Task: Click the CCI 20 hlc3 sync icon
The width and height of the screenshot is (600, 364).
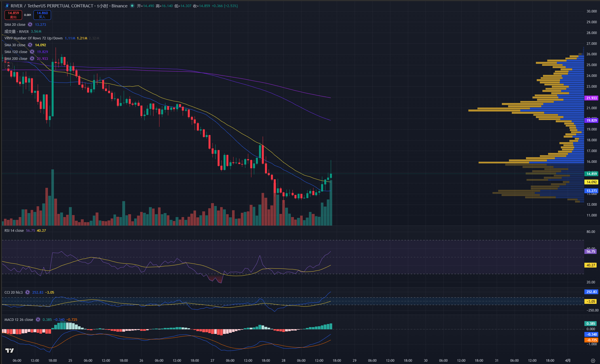Action: (x=28, y=293)
